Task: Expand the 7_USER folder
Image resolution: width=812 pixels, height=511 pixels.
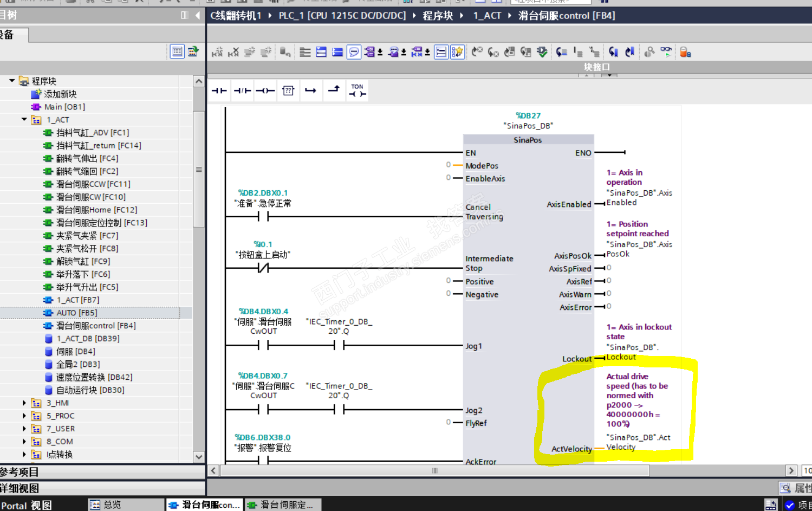Action: [24, 429]
